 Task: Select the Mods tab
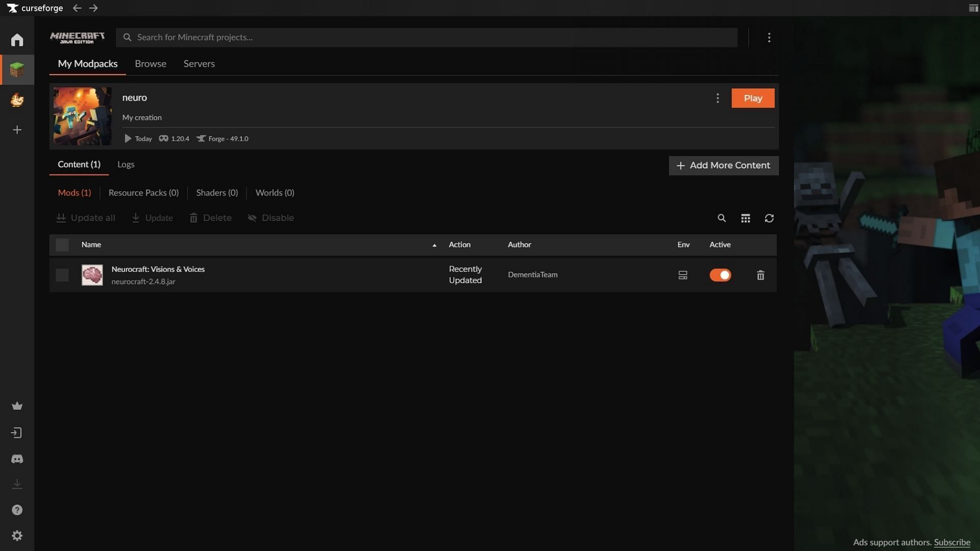click(74, 192)
